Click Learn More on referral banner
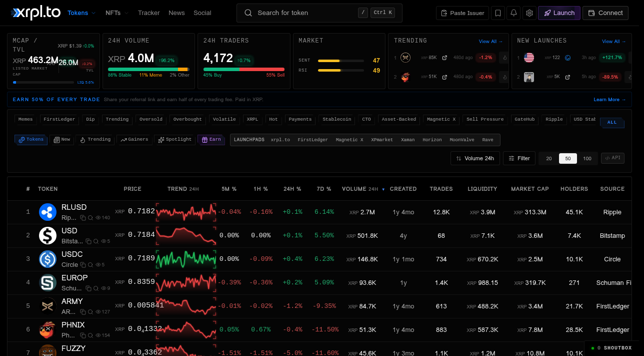The width and height of the screenshot is (644, 356). click(609, 100)
